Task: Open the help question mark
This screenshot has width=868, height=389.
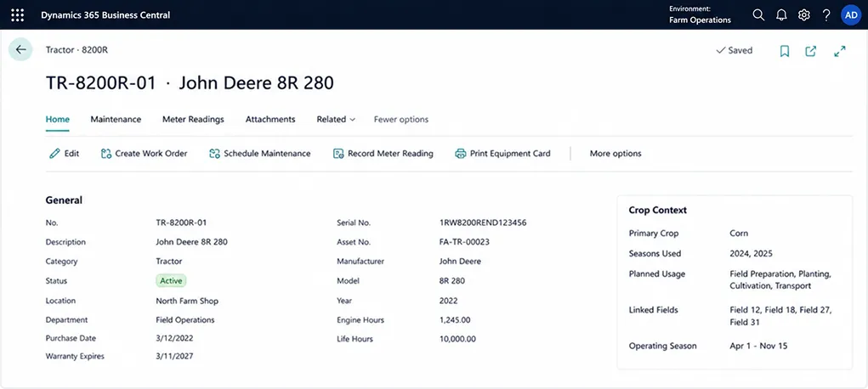Action: point(826,15)
